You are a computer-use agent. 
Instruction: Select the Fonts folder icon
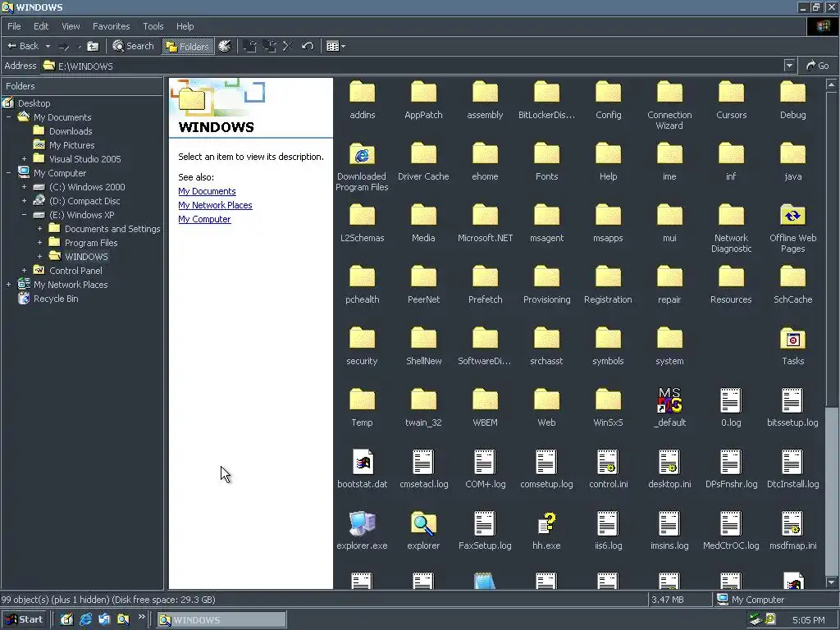pos(546,154)
